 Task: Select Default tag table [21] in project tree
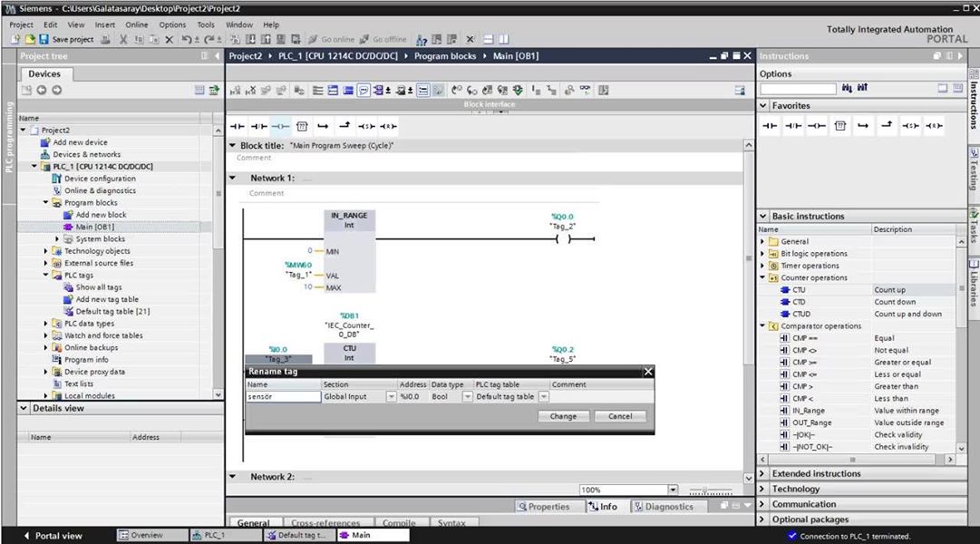coord(112,311)
